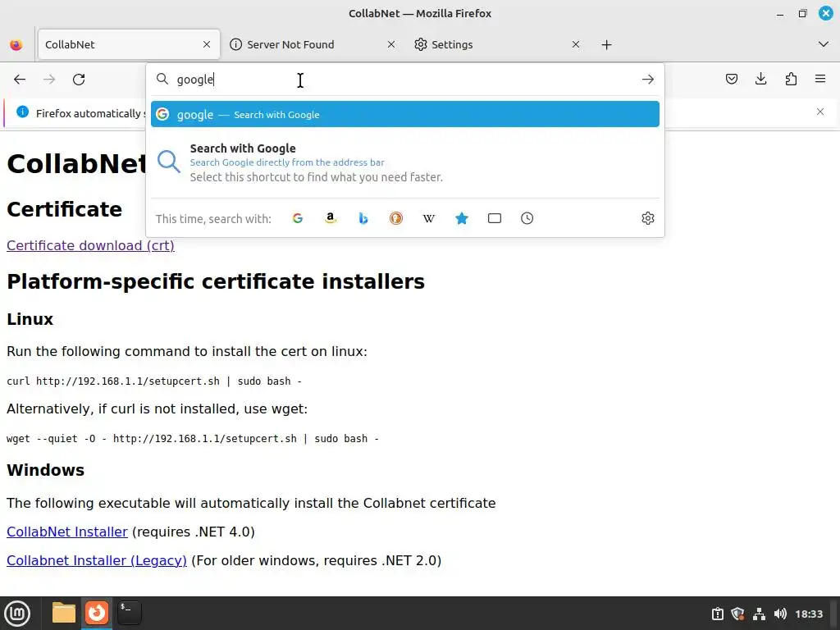Click the Firefox taskbar button
The width and height of the screenshot is (840, 630).
tap(97, 613)
